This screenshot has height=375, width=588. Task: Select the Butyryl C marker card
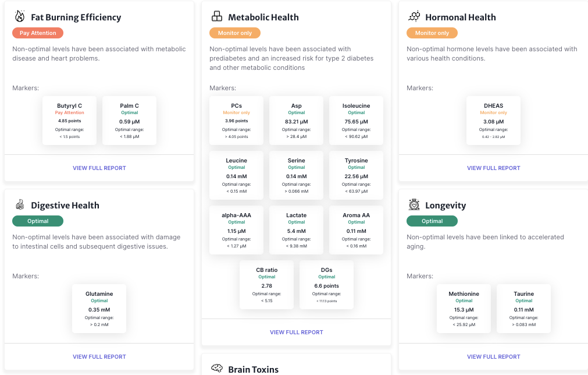69,121
